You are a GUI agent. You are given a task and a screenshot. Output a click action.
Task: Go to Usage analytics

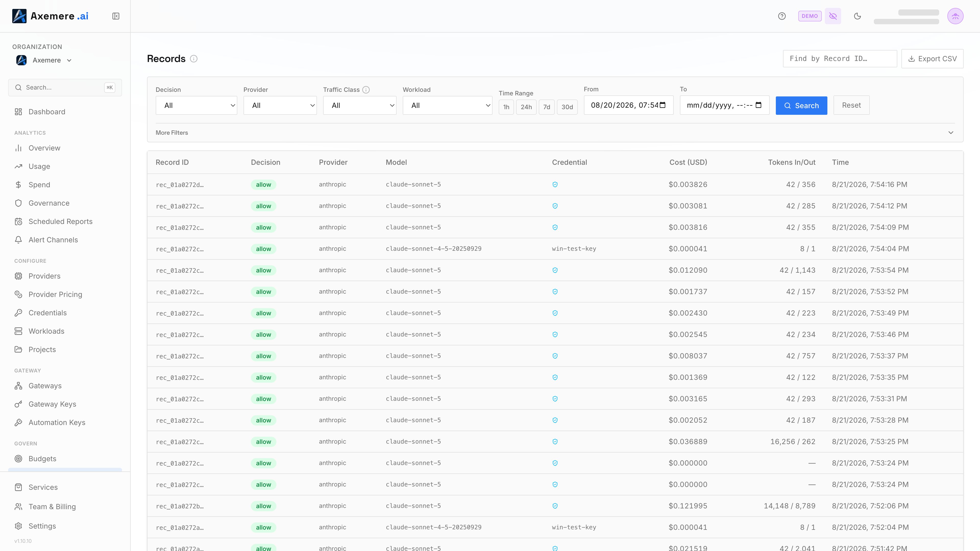[x=65, y=166]
